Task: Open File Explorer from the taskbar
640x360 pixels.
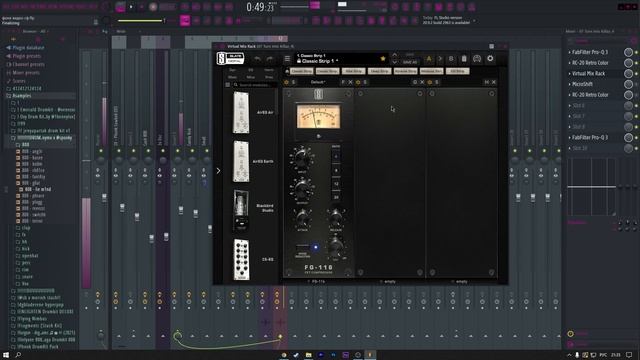Action: tap(309, 355)
